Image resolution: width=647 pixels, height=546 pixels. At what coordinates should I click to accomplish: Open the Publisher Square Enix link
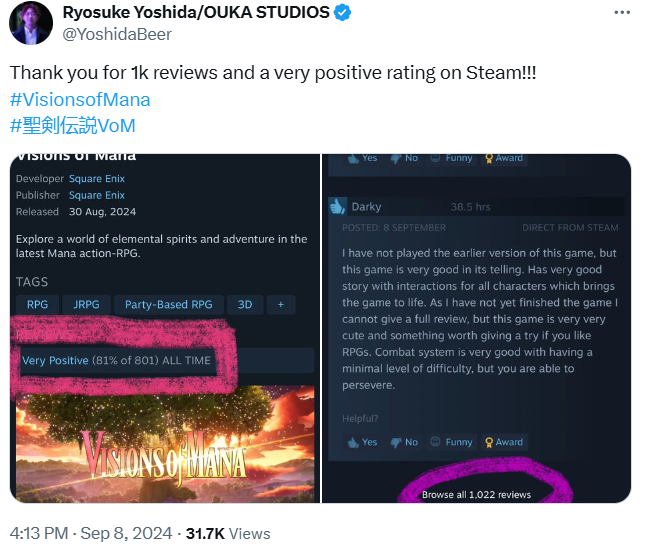[97, 195]
